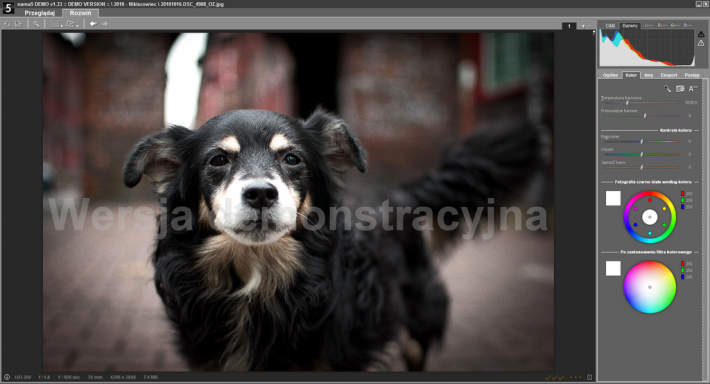Viewport: 710px width, 384px height.
Task: Click the auto white balance A icon
Action: tap(692, 89)
